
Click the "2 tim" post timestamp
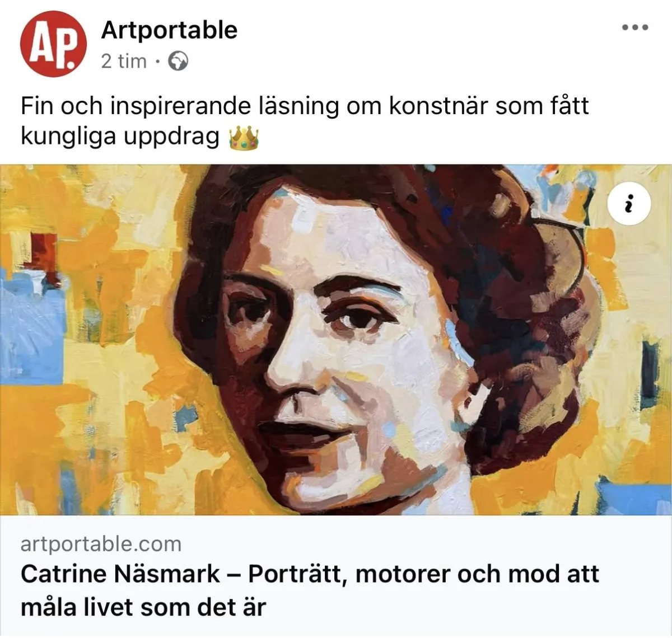124,61
